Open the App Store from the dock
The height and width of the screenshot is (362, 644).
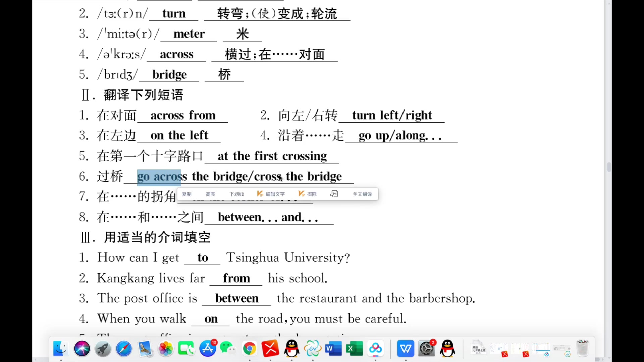coord(208,349)
